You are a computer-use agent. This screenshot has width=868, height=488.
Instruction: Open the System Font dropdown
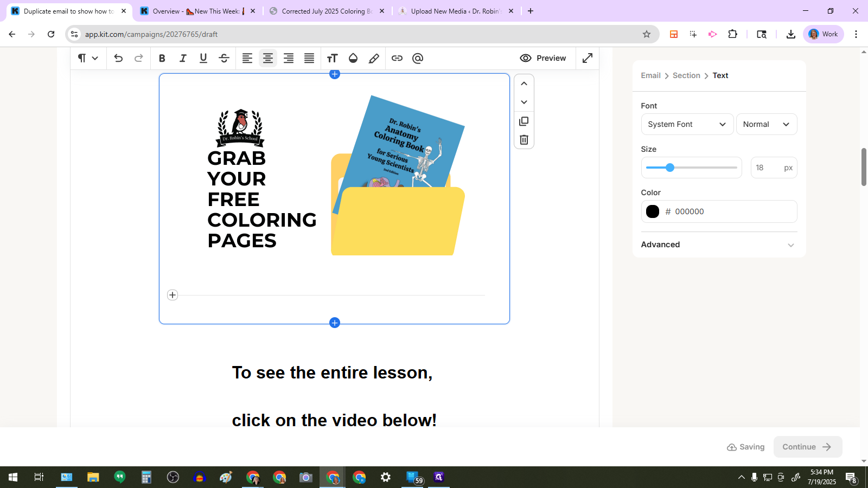(x=687, y=124)
